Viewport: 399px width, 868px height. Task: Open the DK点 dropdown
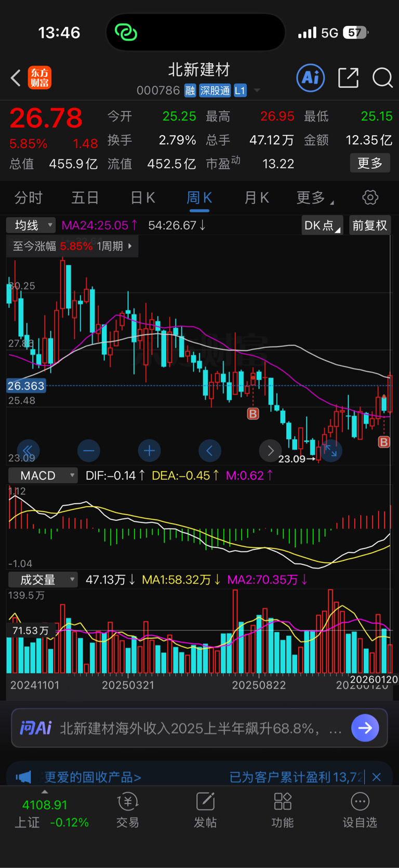click(322, 225)
